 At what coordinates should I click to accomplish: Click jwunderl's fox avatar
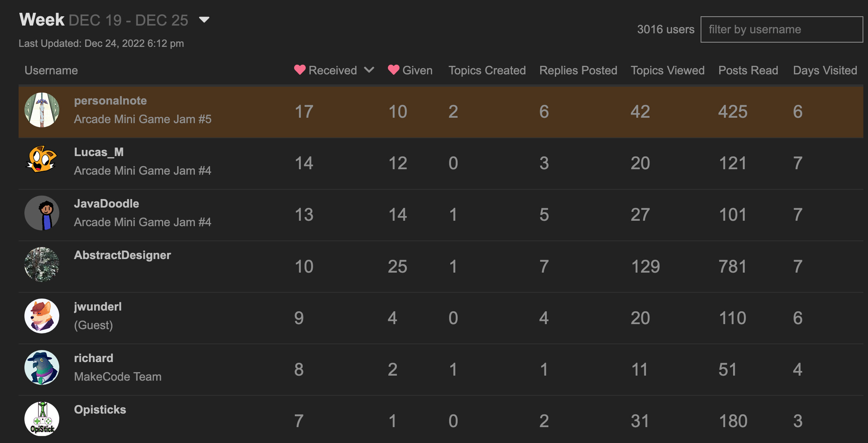(42, 316)
